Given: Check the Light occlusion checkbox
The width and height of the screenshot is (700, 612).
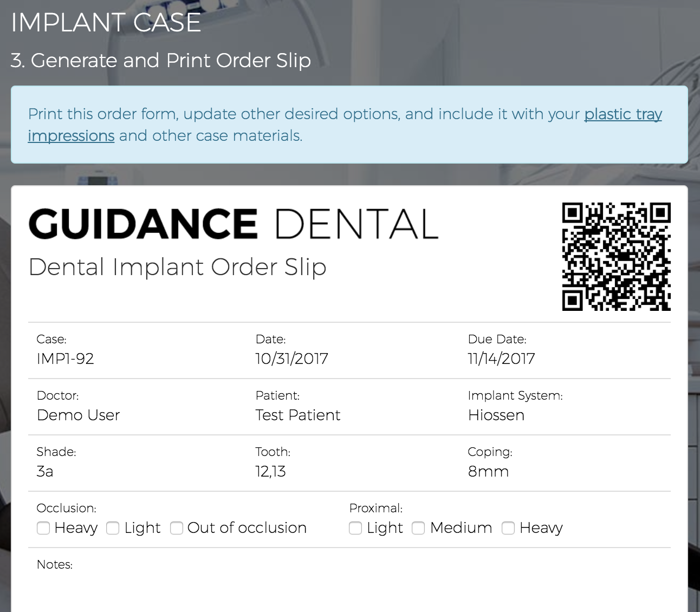Looking at the screenshot, I should (113, 528).
